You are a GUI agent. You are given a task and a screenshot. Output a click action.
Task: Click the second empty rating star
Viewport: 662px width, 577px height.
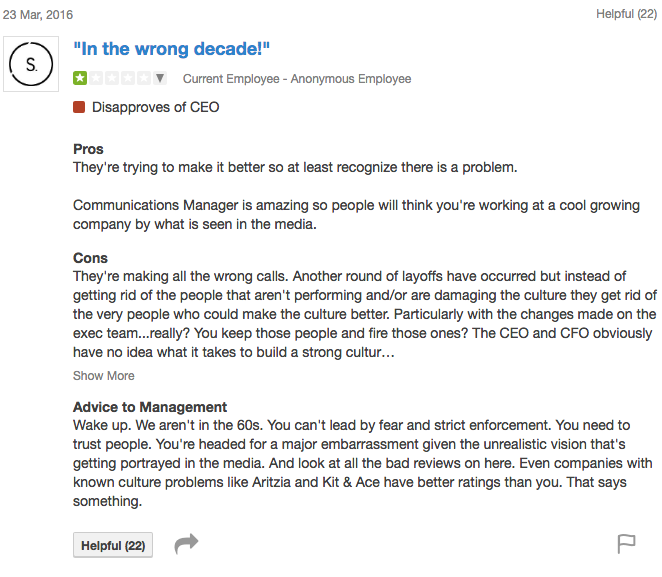click(95, 78)
